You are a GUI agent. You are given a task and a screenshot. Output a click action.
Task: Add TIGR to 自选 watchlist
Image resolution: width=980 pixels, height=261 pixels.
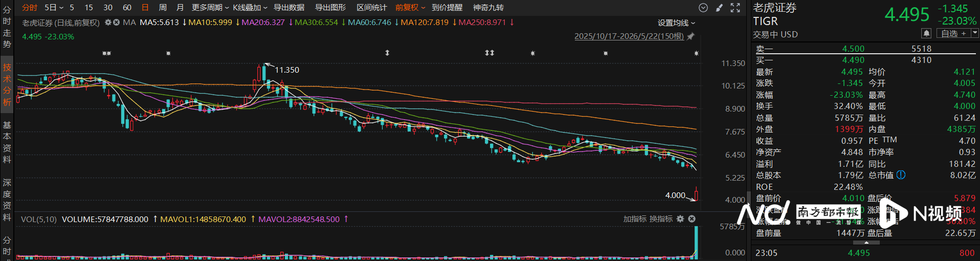point(953,33)
